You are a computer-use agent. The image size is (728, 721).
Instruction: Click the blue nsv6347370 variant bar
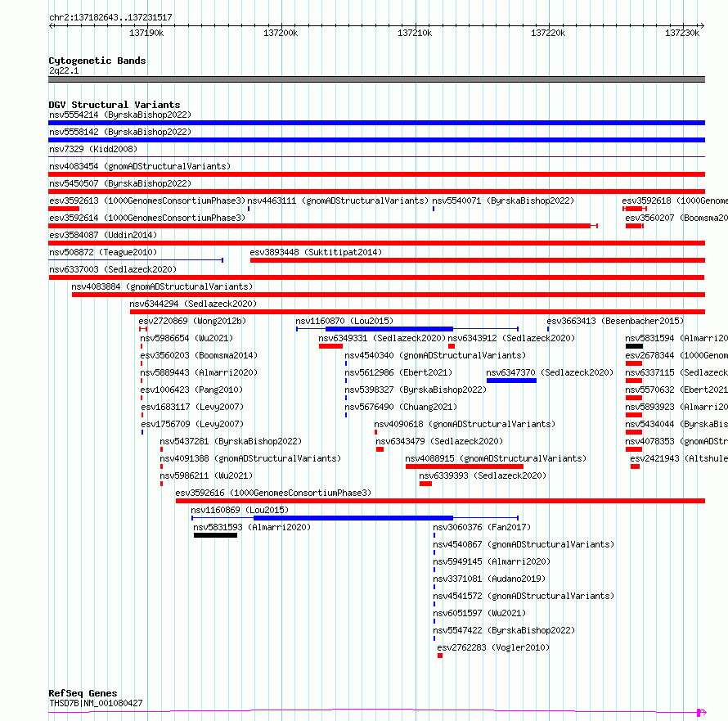click(511, 381)
